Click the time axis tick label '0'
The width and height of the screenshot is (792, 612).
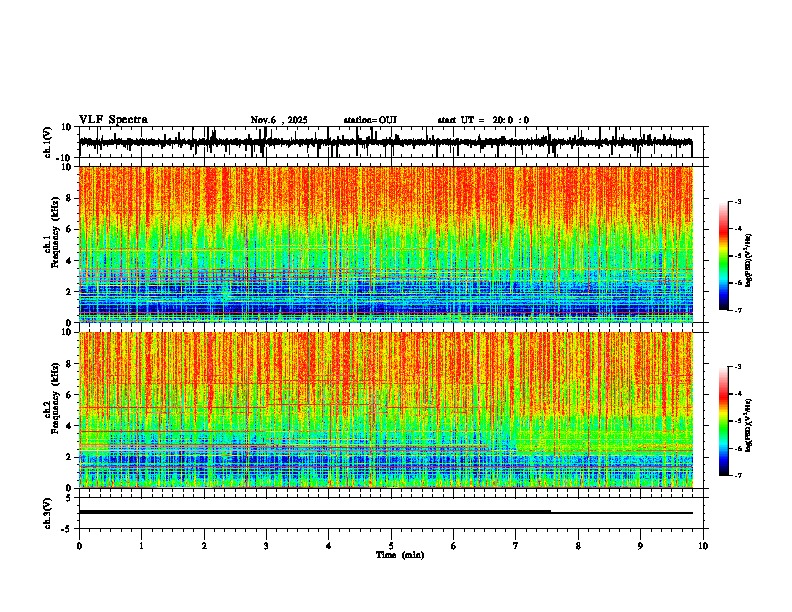79,546
